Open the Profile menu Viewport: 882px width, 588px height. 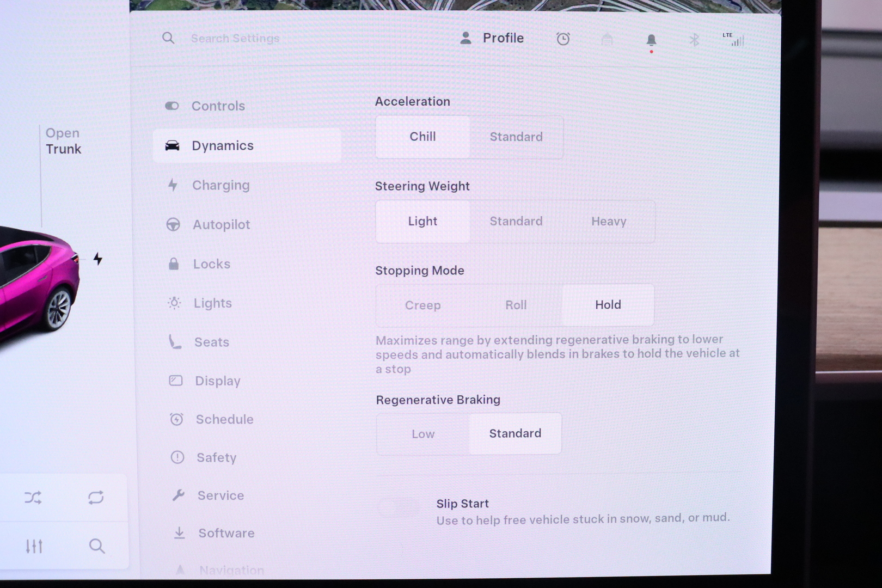[492, 38]
